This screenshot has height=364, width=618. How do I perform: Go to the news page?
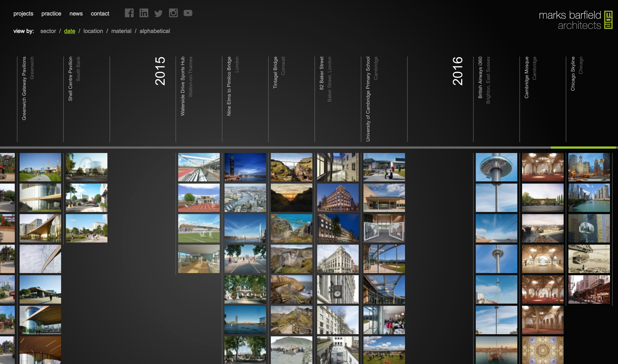76,14
